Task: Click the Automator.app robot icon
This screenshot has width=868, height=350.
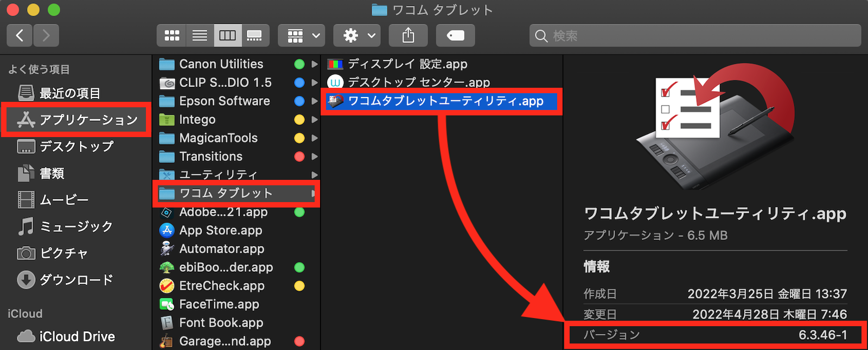Action: (x=167, y=249)
